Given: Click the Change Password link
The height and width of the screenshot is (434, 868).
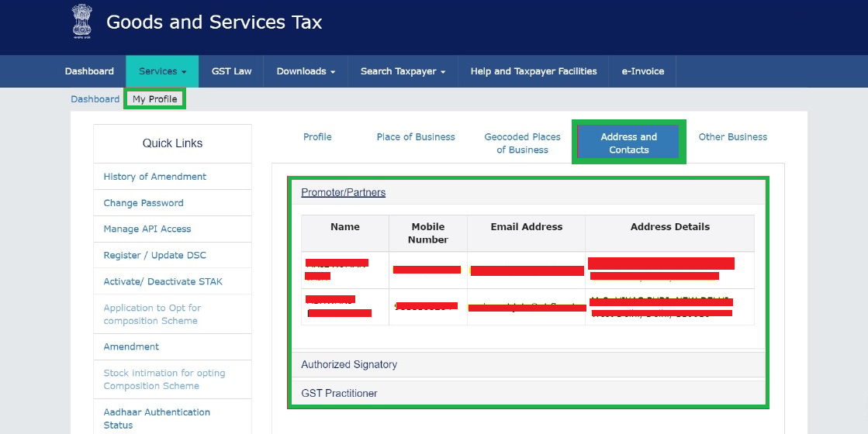Looking at the screenshot, I should (x=144, y=203).
